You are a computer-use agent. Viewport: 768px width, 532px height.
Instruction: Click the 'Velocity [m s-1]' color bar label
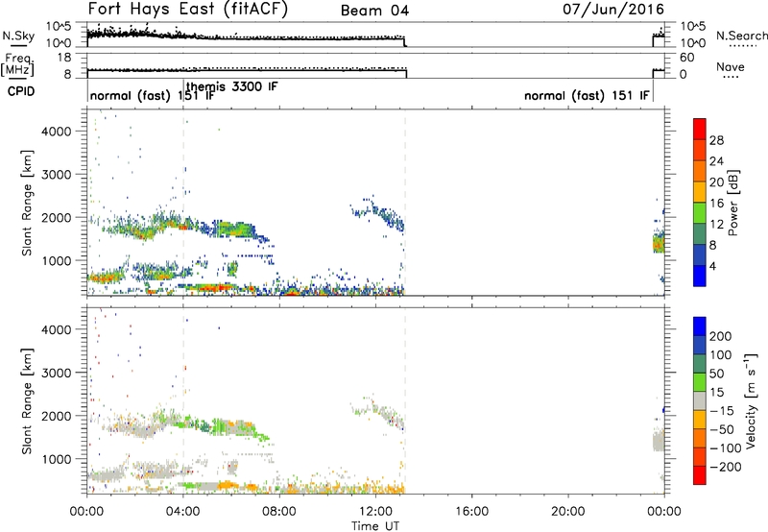[751, 399]
